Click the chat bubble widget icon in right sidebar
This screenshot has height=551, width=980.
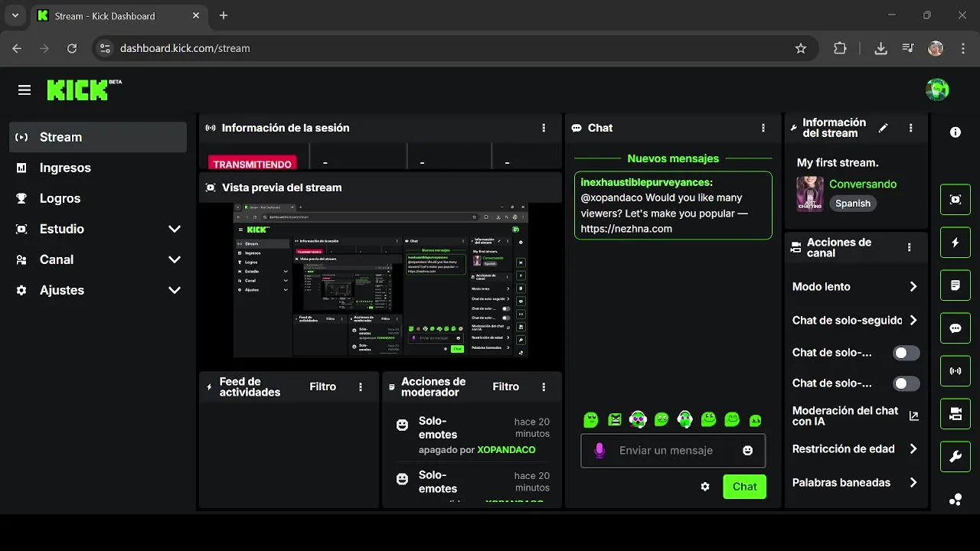click(955, 328)
